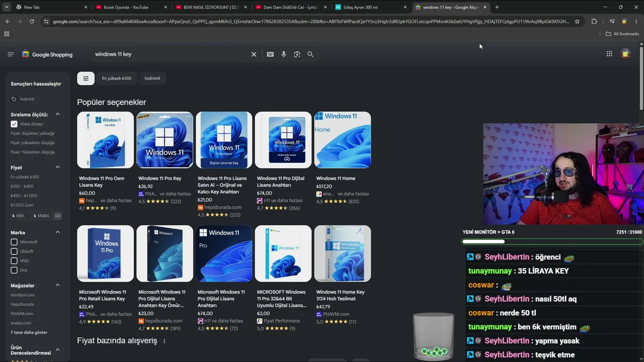Go to the Google Shopping home logo
The height and width of the screenshot is (362, 644).
[x=47, y=54]
